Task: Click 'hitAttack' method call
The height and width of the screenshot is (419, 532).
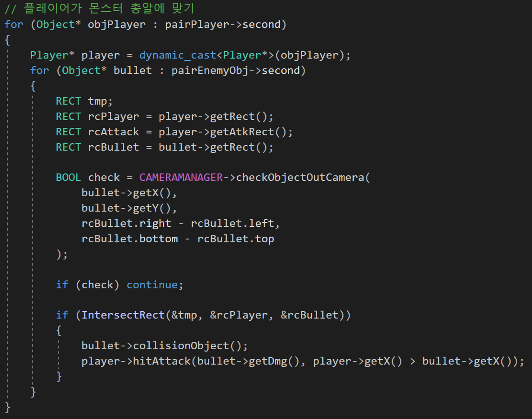Action: coord(162,361)
